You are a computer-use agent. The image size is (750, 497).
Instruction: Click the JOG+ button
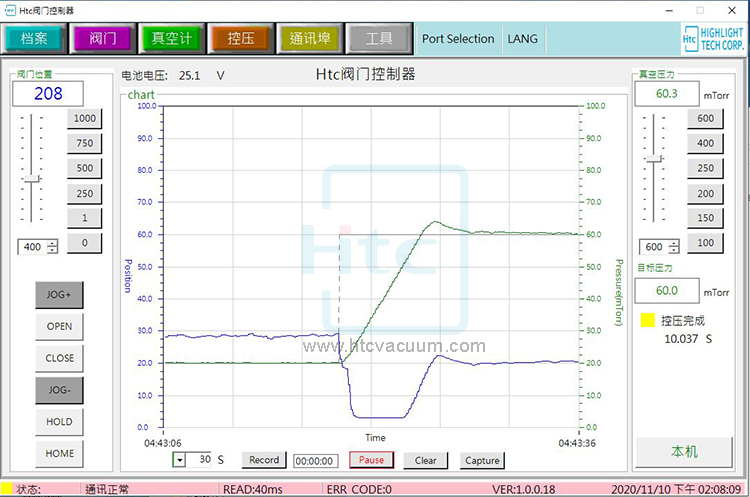(x=59, y=295)
